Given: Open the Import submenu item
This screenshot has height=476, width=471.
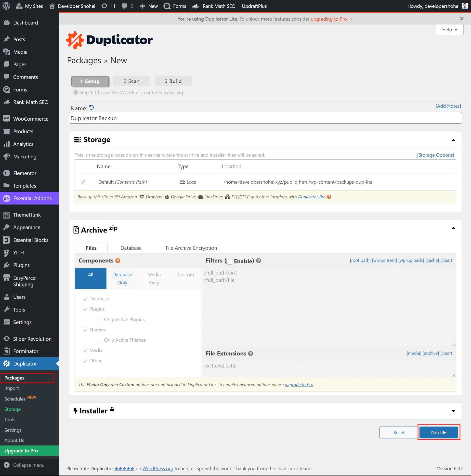Looking at the screenshot, I should [x=12, y=388].
